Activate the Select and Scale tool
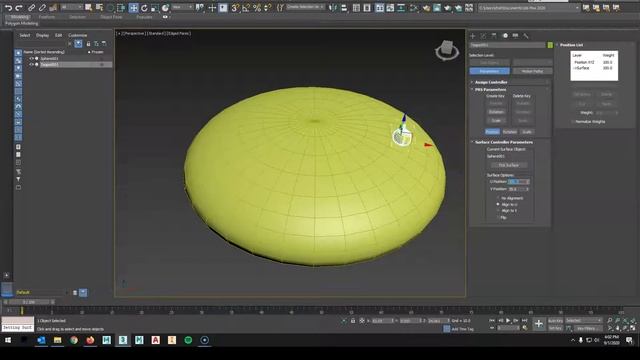 click(x=154, y=7)
